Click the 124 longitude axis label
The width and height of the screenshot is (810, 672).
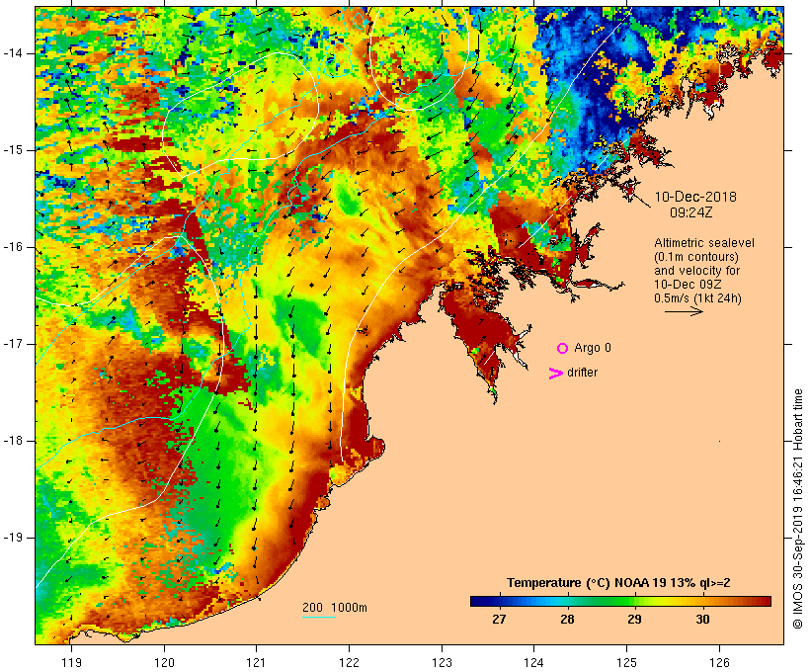[x=534, y=663]
